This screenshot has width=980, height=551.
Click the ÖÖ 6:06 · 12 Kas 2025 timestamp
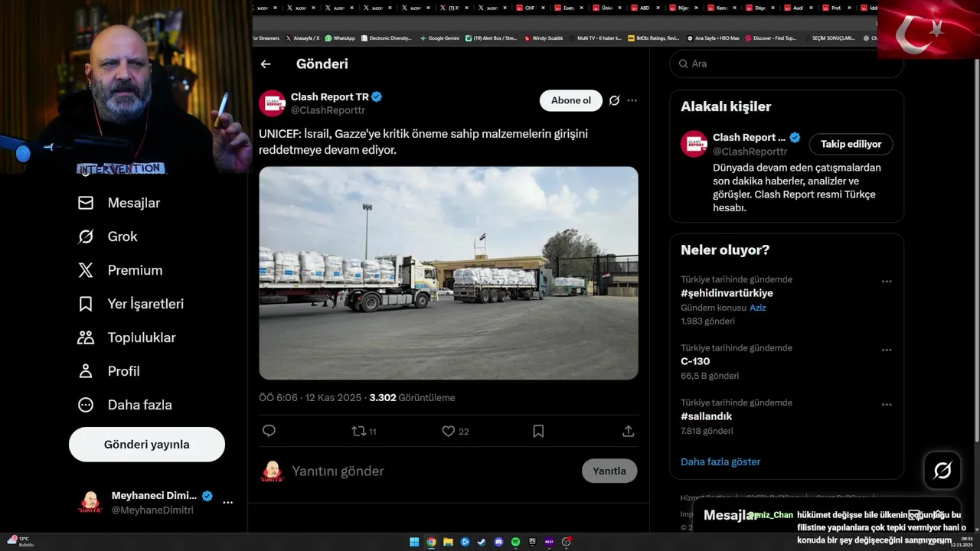310,398
